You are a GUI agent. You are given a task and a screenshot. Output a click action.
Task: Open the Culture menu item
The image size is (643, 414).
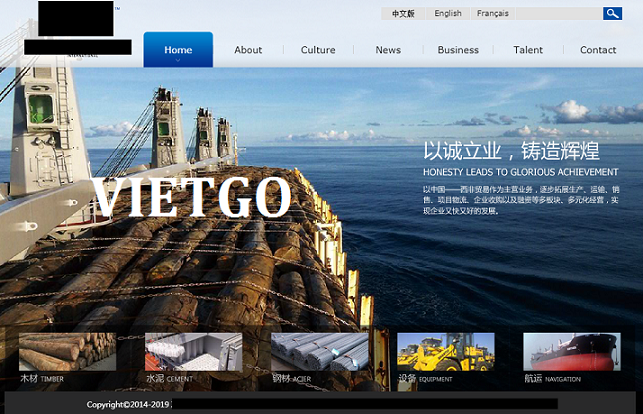click(x=318, y=50)
